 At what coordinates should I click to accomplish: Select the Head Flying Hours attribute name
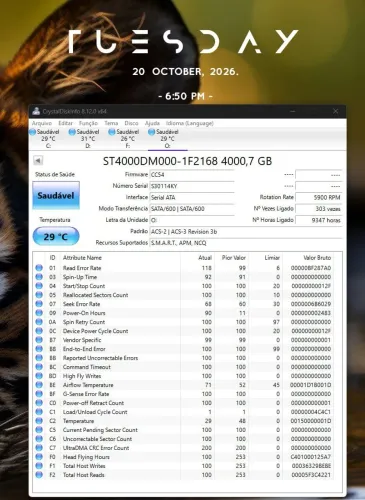tap(86, 457)
